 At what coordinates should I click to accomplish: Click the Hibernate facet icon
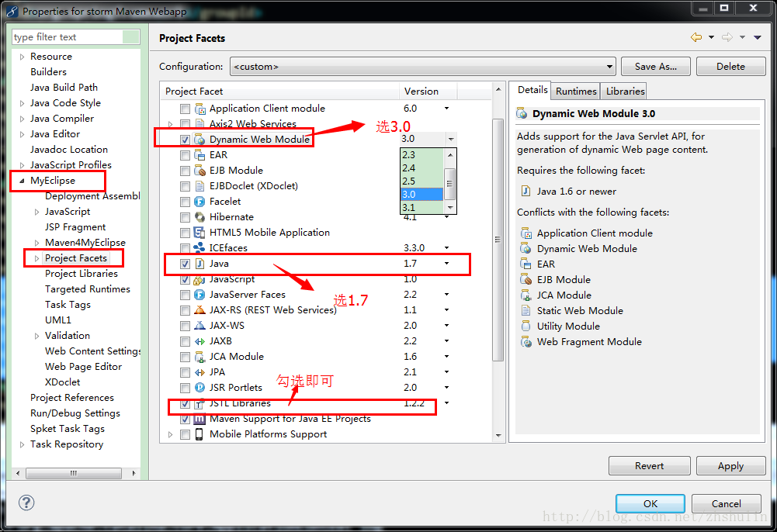pyautogui.click(x=199, y=217)
